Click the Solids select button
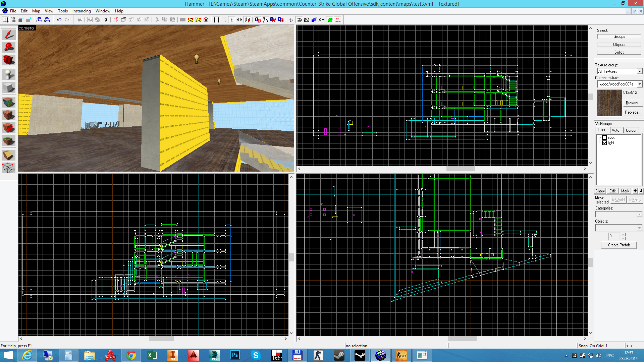This screenshot has height=362, width=644. point(619,52)
